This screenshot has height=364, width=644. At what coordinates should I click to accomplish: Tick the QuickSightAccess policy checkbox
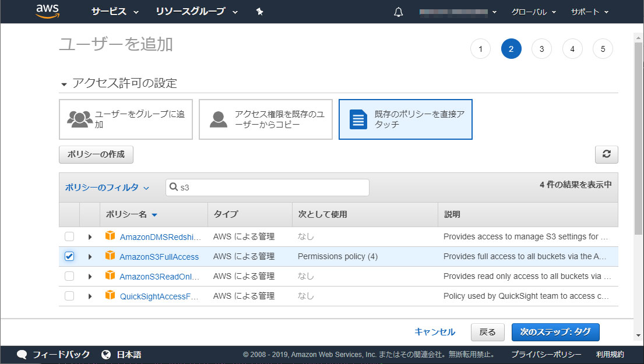[x=69, y=296]
